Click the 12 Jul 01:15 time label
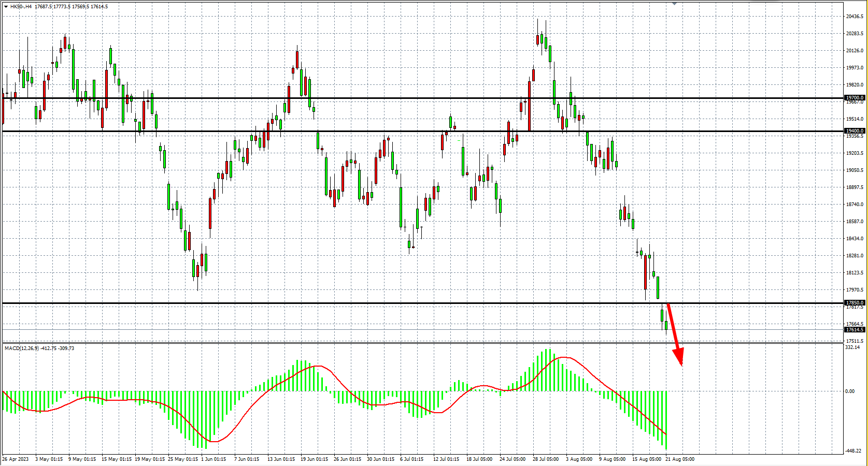Viewport: 868px width, 466px height. pos(446,459)
